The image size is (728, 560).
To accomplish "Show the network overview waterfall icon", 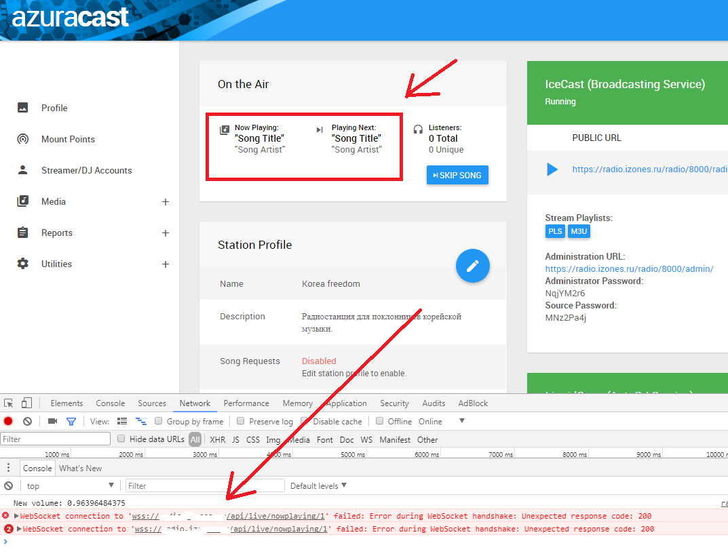I will (x=140, y=421).
